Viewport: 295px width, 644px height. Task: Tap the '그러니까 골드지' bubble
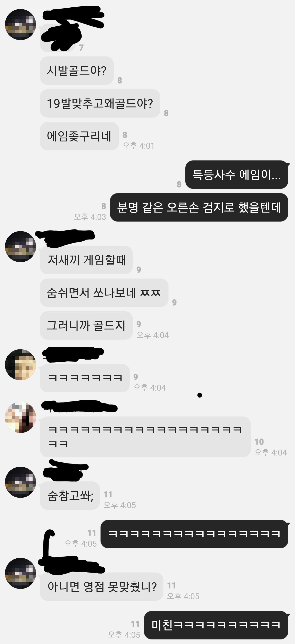(86, 325)
